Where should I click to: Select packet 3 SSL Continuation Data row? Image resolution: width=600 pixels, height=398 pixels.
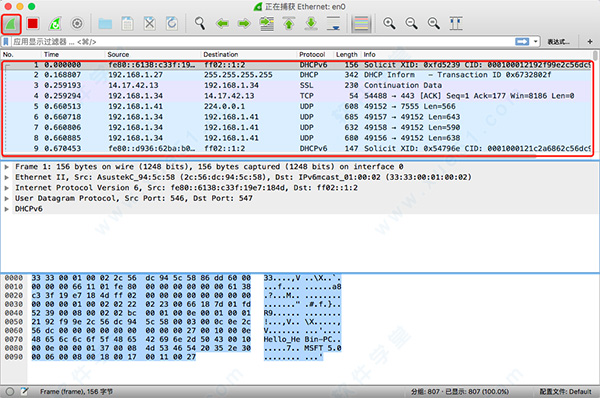click(297, 85)
